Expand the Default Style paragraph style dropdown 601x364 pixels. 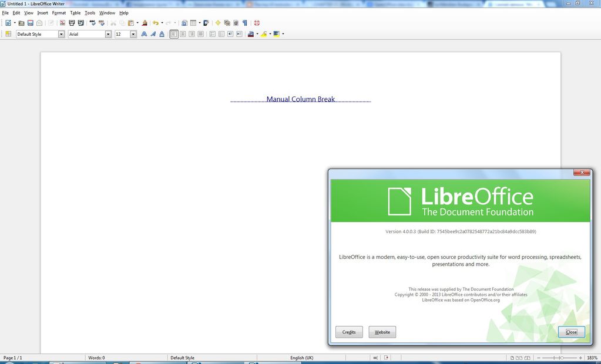[x=61, y=34]
